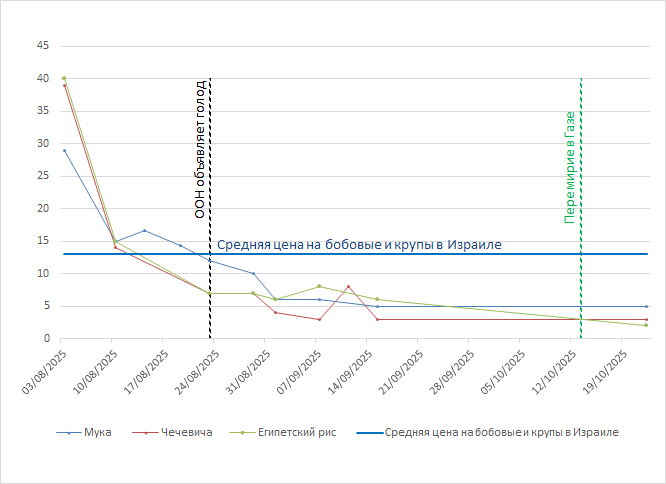The width and height of the screenshot is (666, 484).
Task: Click the 0 value on the y-axis
Action: tap(46, 339)
